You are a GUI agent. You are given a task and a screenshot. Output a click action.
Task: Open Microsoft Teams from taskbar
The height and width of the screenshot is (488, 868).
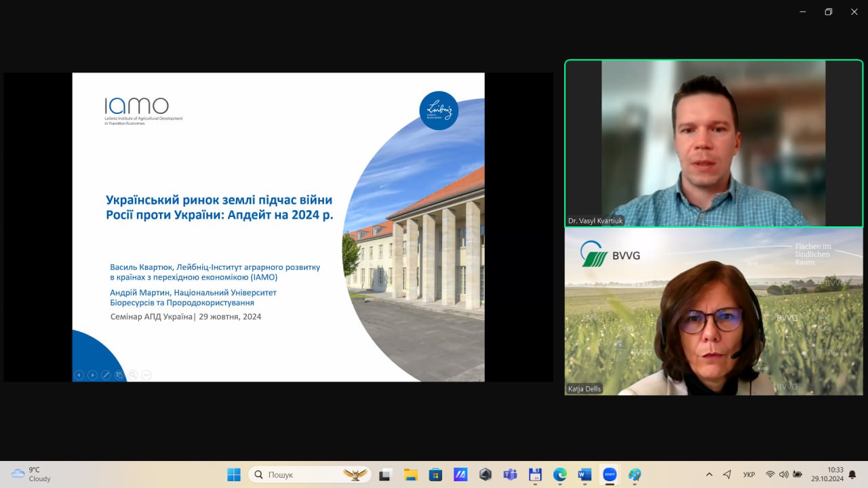pyautogui.click(x=510, y=474)
